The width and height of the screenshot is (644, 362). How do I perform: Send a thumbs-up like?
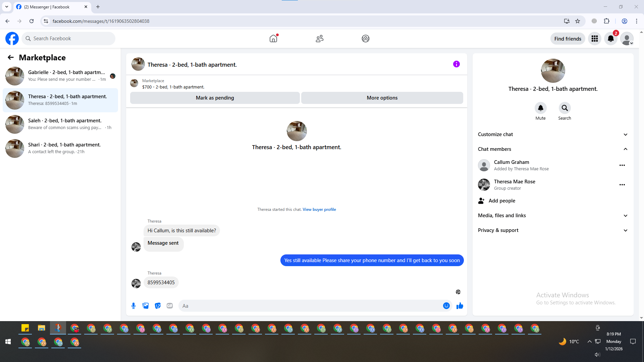click(460, 306)
